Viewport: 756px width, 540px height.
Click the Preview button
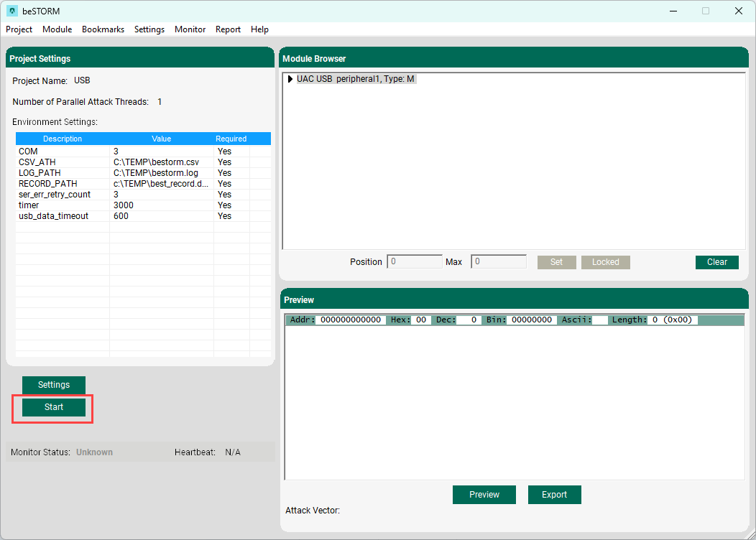pos(484,495)
